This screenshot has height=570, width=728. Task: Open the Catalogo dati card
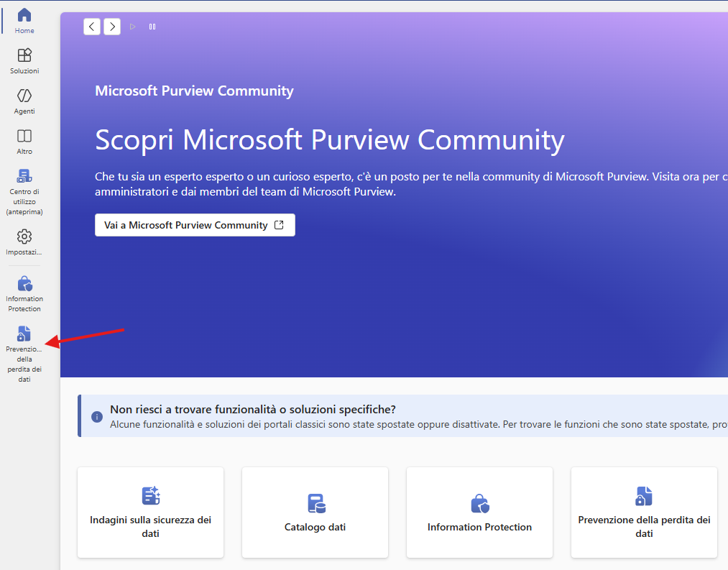pyautogui.click(x=315, y=512)
